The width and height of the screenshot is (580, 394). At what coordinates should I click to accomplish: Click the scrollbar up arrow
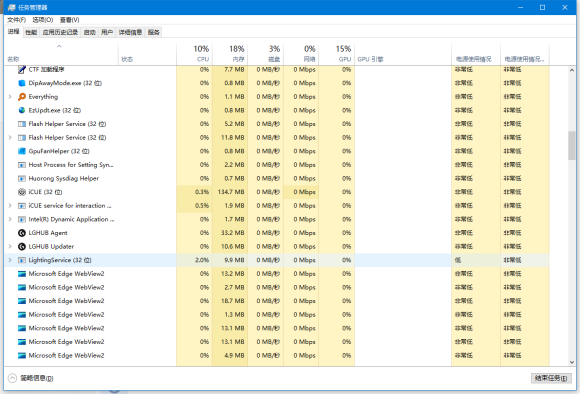click(572, 70)
